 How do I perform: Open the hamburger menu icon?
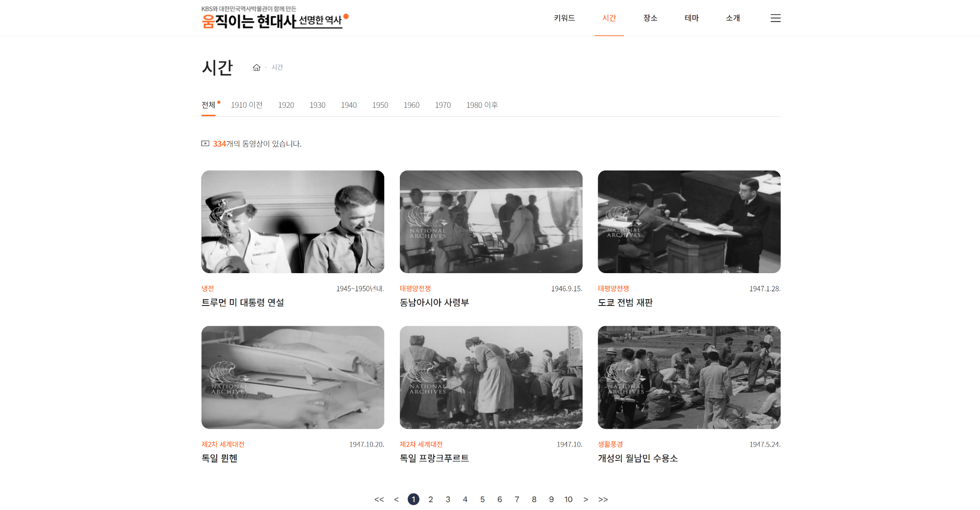(775, 18)
